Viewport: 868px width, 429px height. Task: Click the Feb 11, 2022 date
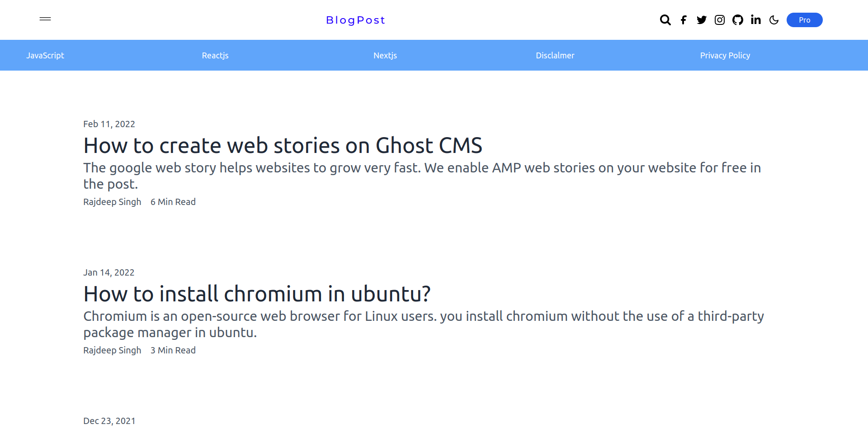click(109, 124)
